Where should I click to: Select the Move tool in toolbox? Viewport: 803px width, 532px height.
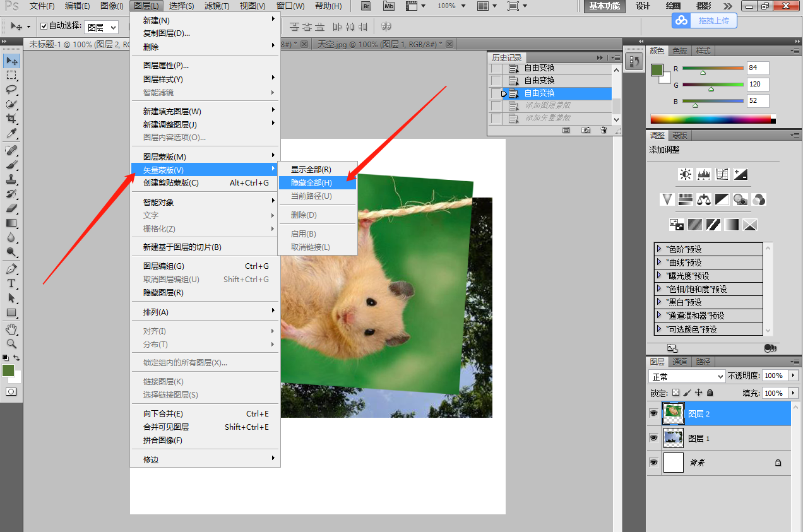pos(11,61)
